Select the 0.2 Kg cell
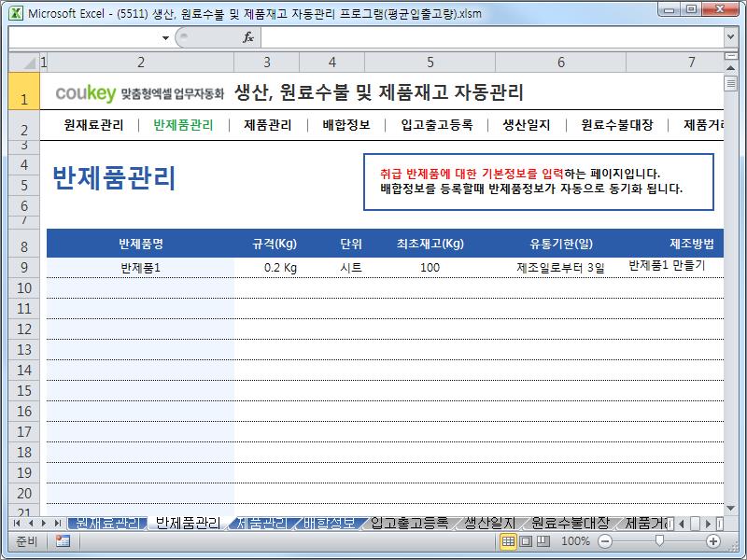Viewport: 747px width, 560px height. click(267, 268)
